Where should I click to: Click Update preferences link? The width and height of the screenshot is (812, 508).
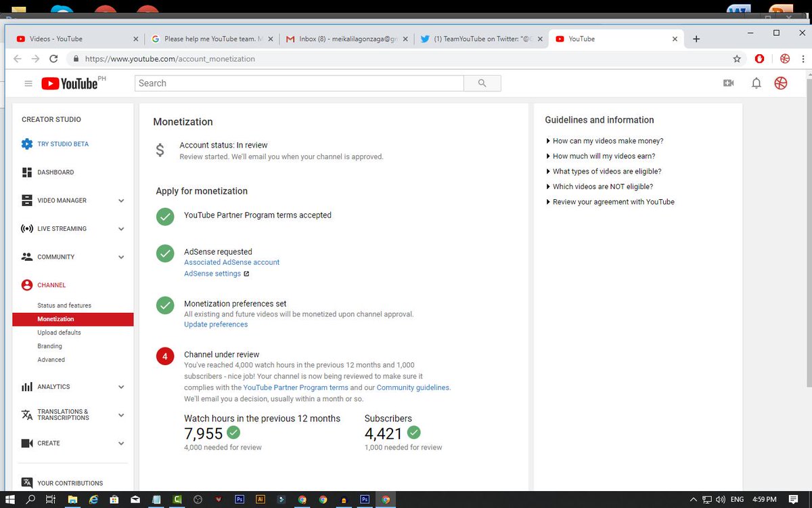click(x=216, y=324)
